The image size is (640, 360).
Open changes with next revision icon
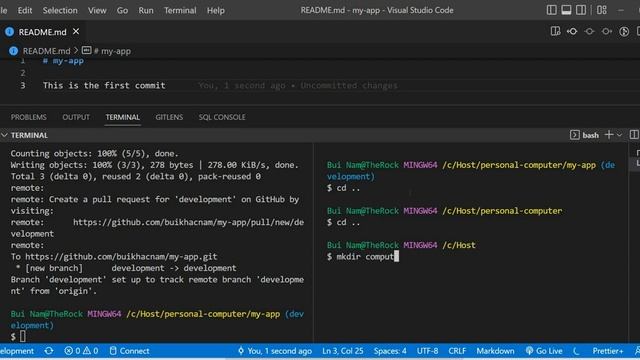coord(607,31)
